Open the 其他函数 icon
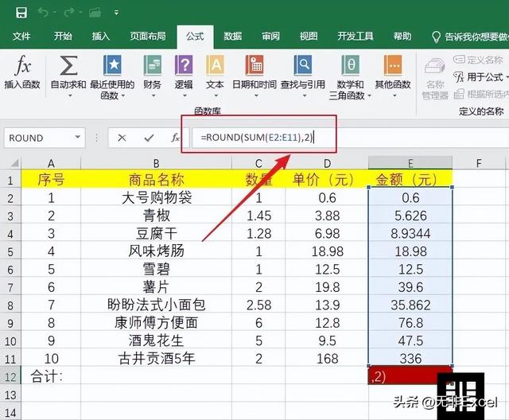Image resolution: width=509 pixels, height=420 pixels. (x=393, y=65)
